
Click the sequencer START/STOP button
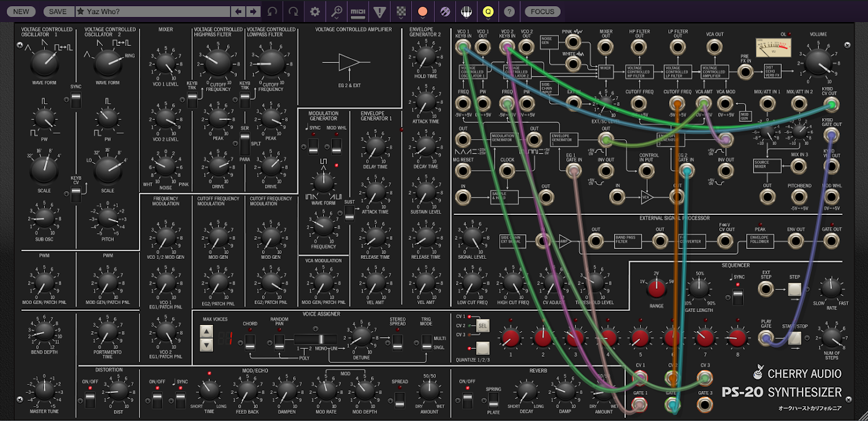pyautogui.click(x=795, y=337)
